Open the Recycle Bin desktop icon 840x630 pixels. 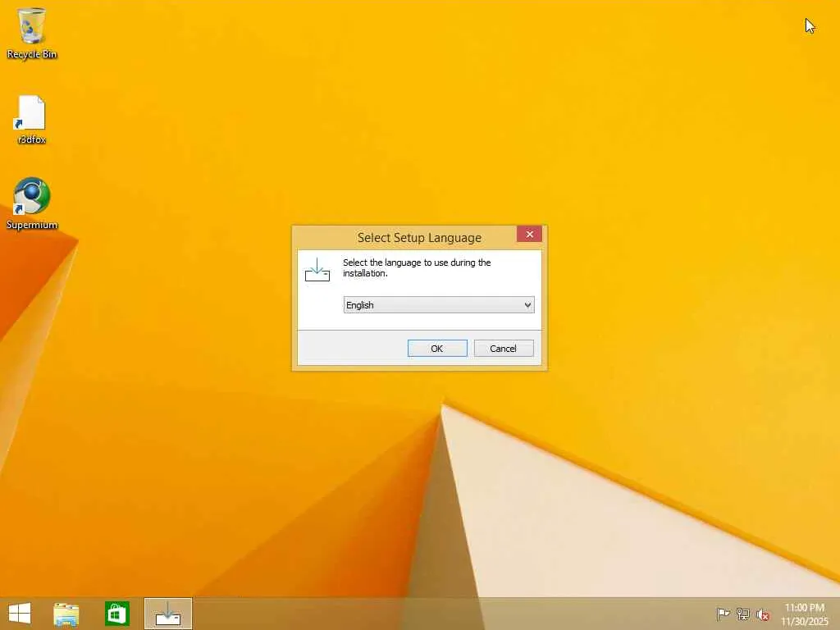[32, 33]
